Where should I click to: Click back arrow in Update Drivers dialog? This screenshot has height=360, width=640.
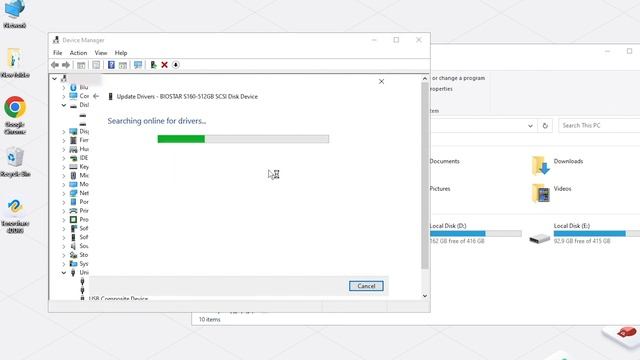point(96,96)
